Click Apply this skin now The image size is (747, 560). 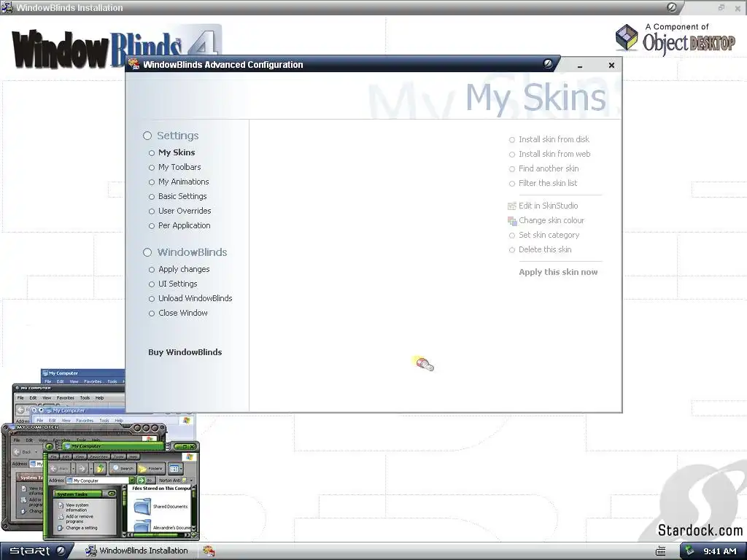click(x=558, y=272)
